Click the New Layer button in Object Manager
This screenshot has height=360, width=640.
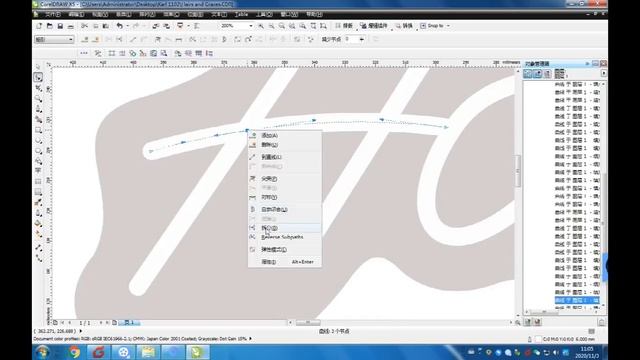[x=528, y=322]
